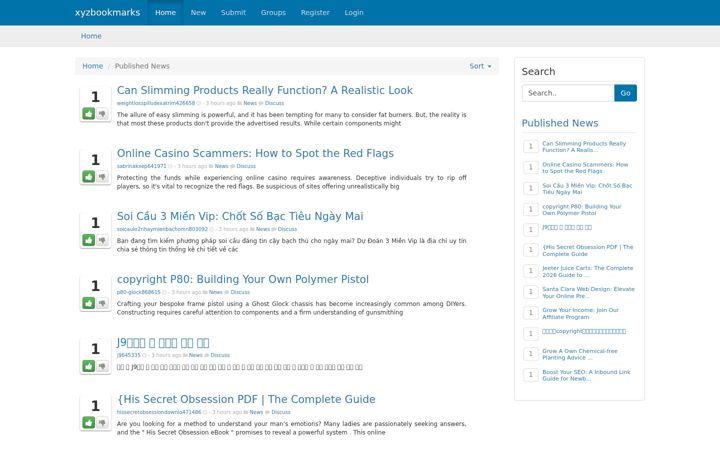This screenshot has height=450, width=720.
Task: Downvote the copyright P80 Polymer Pistol post
Action: tap(102, 303)
